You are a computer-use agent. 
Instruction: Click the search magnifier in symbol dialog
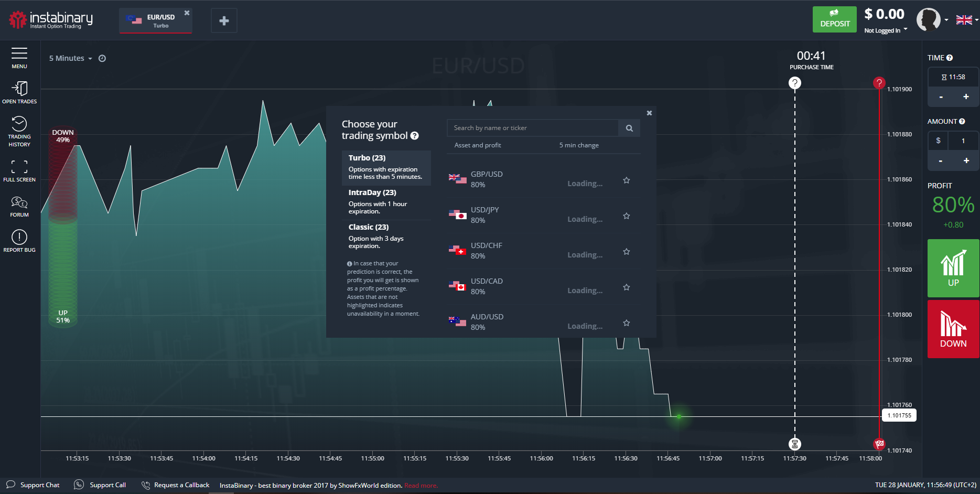[x=629, y=128]
